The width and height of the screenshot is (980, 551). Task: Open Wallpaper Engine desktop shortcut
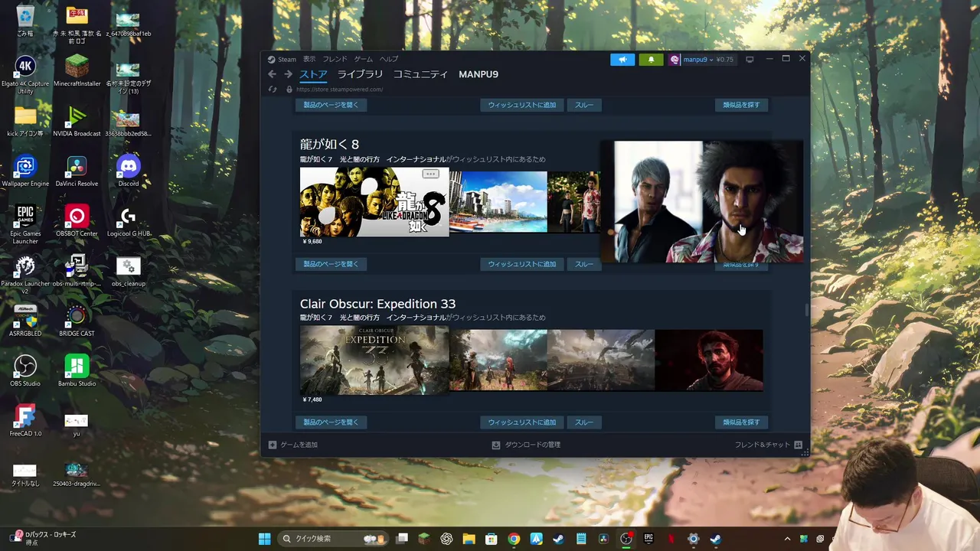coord(25,171)
